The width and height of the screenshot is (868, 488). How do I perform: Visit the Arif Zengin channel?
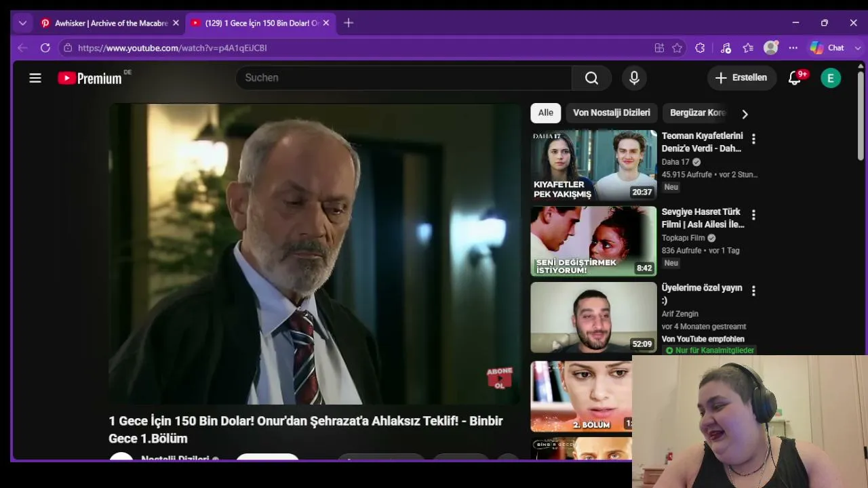coord(680,314)
